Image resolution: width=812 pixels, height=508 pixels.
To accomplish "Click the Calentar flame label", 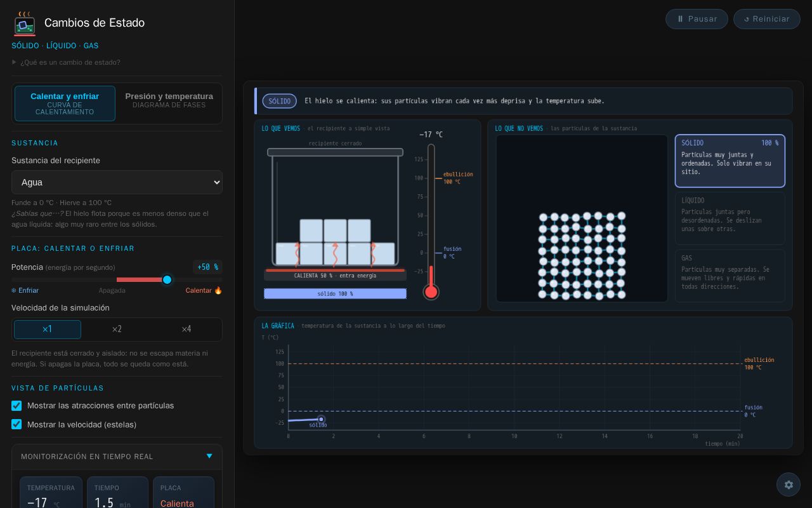I will click(204, 290).
